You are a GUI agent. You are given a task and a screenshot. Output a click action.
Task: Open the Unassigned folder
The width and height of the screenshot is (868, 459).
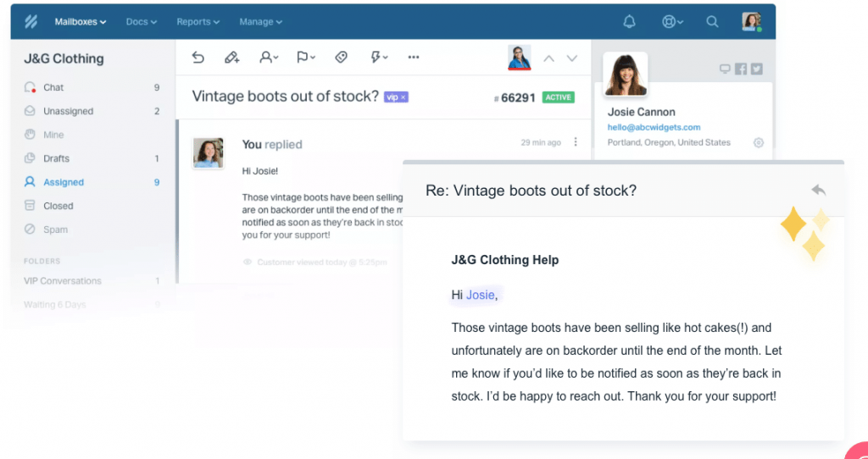point(92,111)
